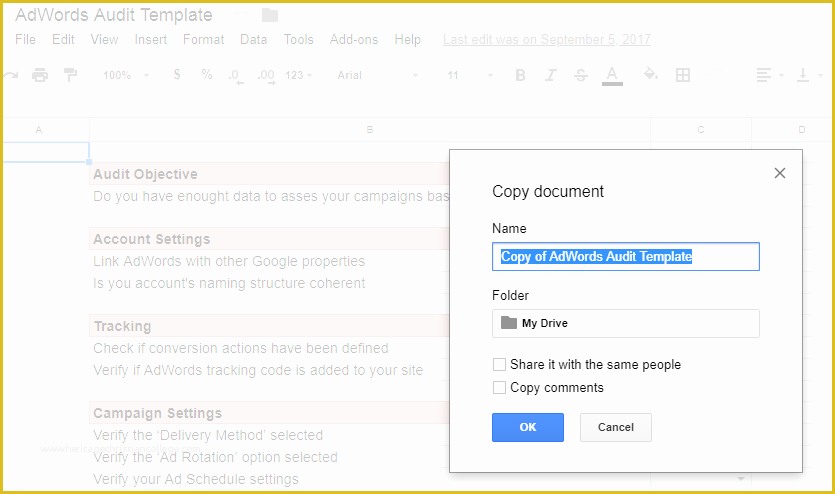Toggle italic formatting
The image size is (835, 494).
551,75
